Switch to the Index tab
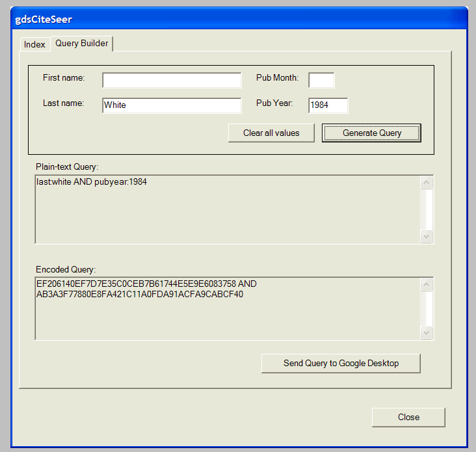This screenshot has height=452, width=476. click(34, 44)
